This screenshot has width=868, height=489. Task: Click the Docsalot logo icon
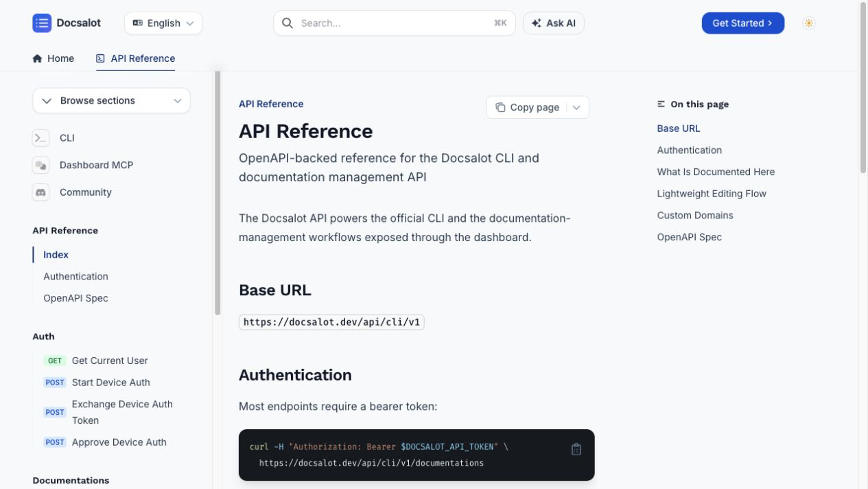(42, 23)
